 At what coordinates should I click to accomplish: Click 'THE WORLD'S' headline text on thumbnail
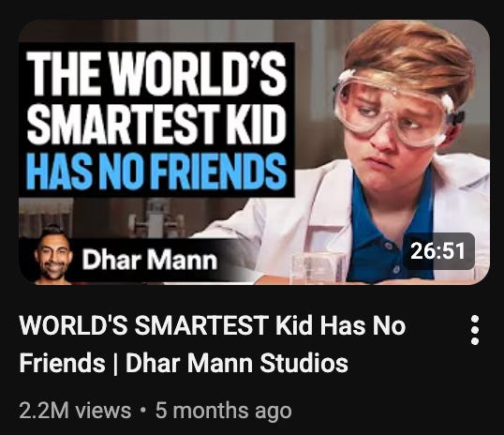[156, 72]
